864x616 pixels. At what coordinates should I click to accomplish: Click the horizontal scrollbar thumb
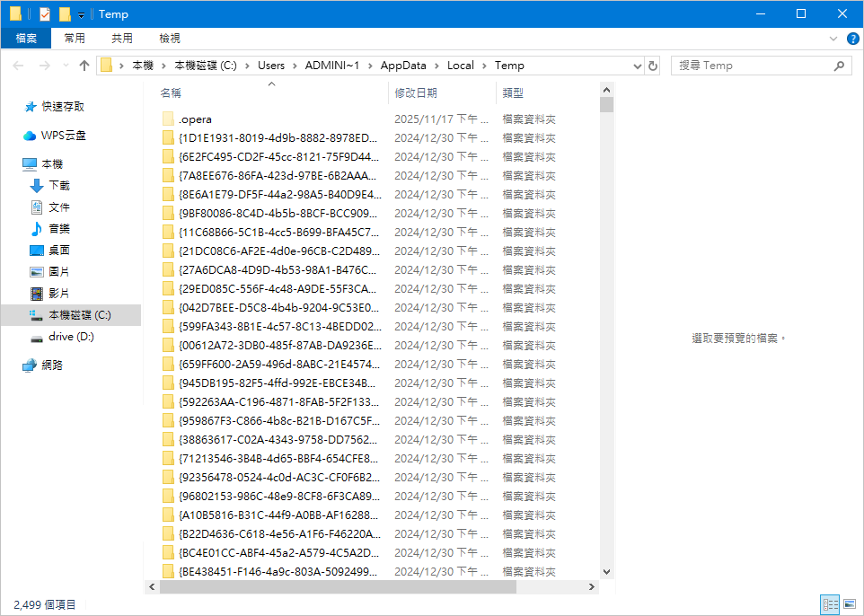pos(338,586)
